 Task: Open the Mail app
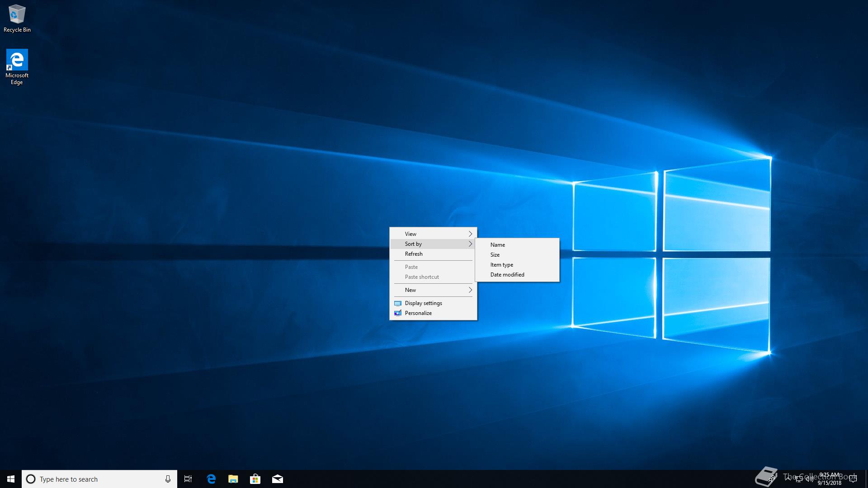pyautogui.click(x=278, y=479)
